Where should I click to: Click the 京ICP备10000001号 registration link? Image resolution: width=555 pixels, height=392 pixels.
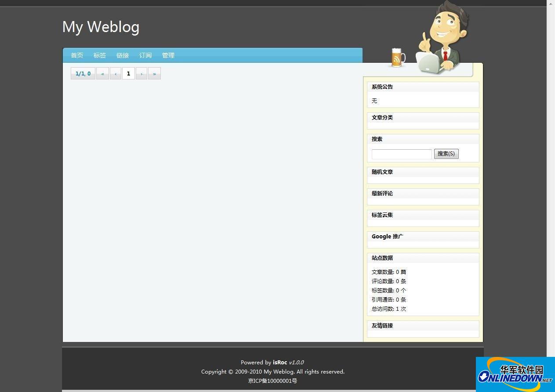pyautogui.click(x=272, y=381)
